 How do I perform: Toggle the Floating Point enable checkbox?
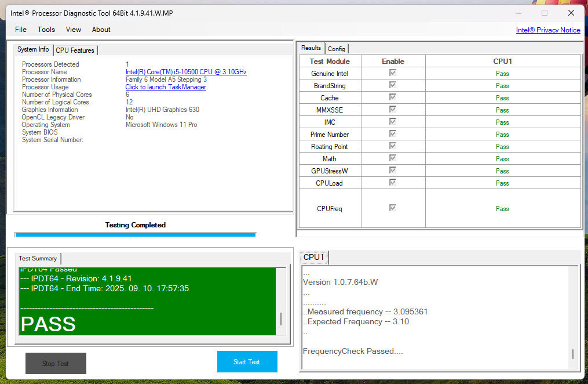393,146
